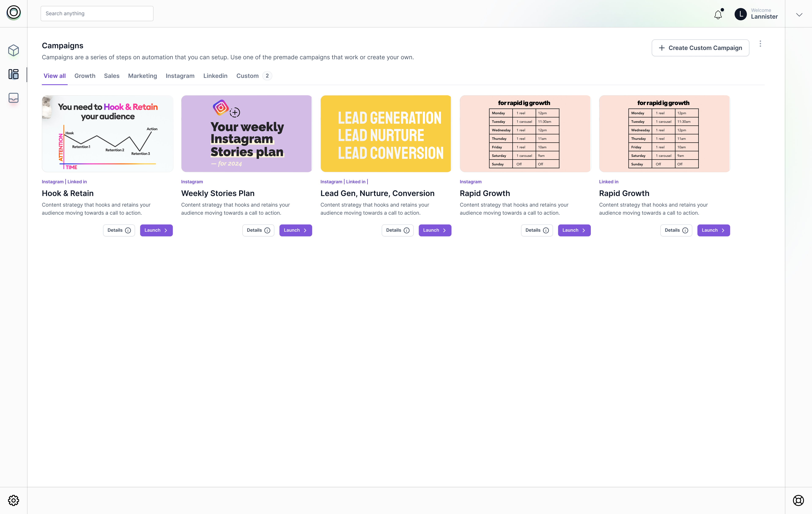Launch the Hook & Retain campaign

coord(156,230)
